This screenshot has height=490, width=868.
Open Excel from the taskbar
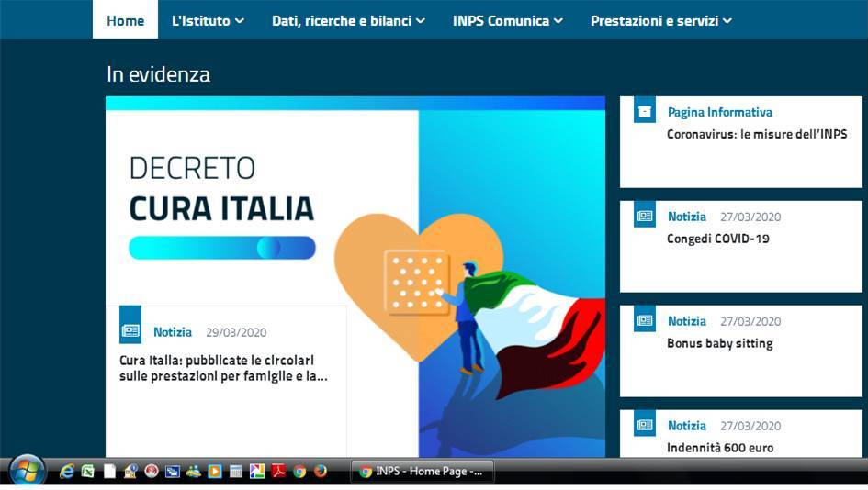coord(88,472)
